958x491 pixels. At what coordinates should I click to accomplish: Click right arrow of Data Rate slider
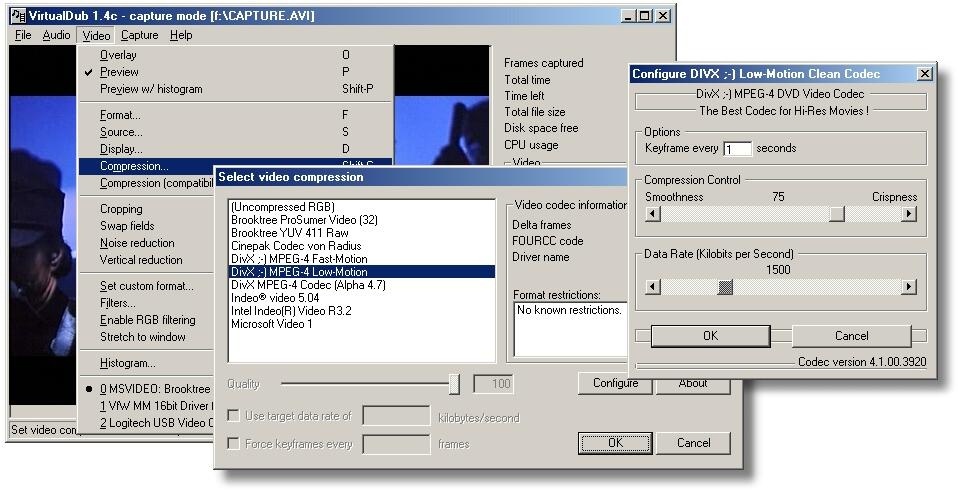click(x=908, y=288)
